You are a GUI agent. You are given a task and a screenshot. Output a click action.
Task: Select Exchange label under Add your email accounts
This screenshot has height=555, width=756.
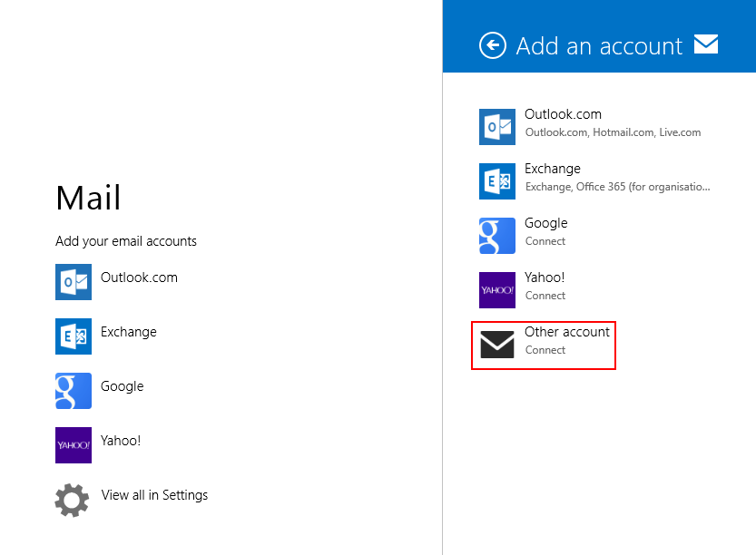129,333
